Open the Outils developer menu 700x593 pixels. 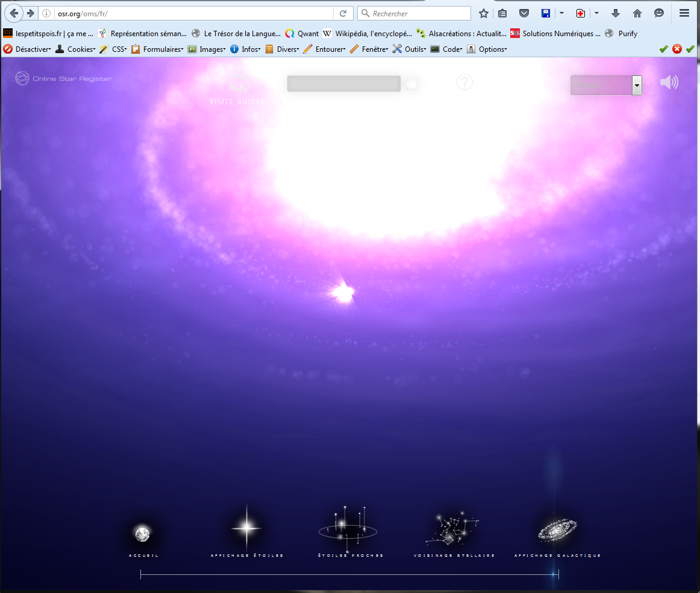coord(410,49)
